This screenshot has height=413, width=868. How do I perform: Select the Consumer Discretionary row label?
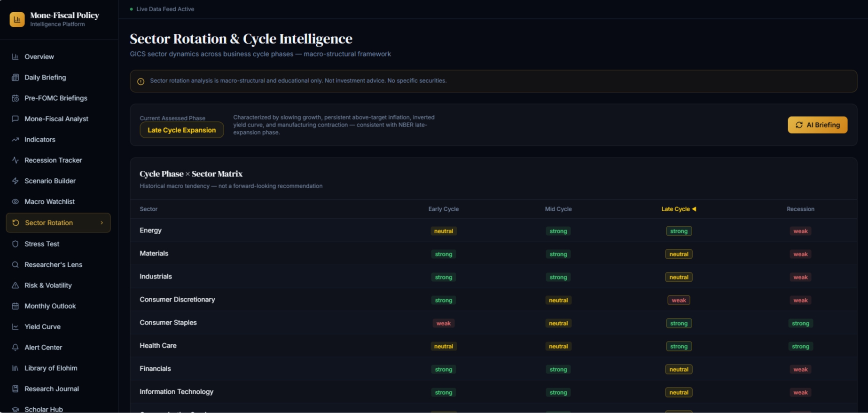(x=177, y=299)
